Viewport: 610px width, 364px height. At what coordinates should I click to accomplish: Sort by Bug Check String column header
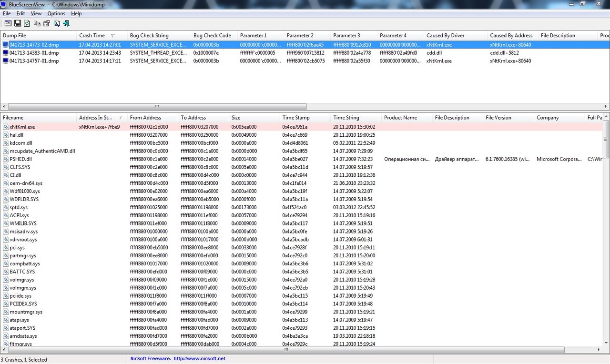(x=159, y=36)
